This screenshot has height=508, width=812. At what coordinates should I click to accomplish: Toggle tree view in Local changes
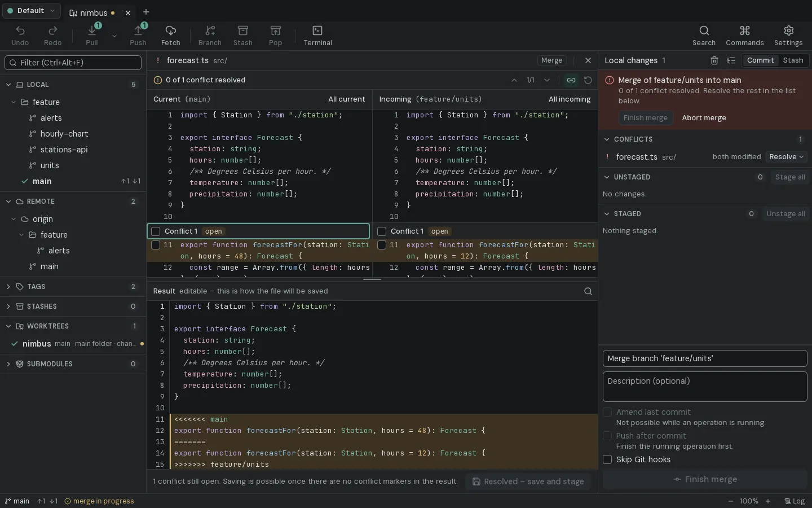(x=731, y=60)
